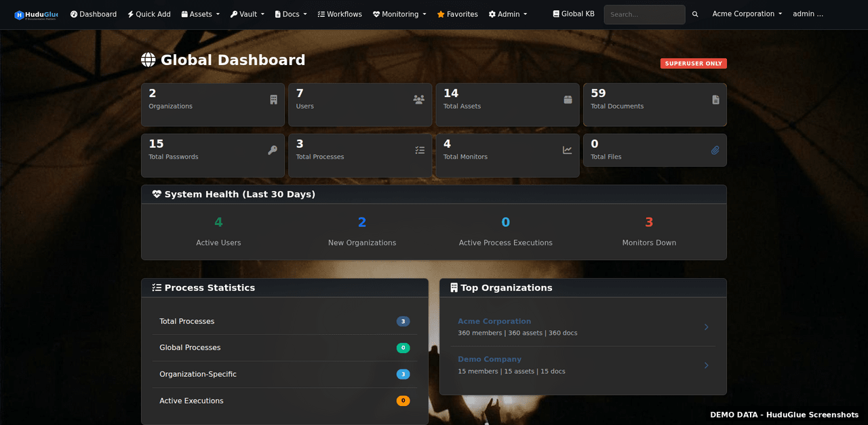Open the Acme Corporation organization link
The width and height of the screenshot is (868, 425).
tap(494, 321)
